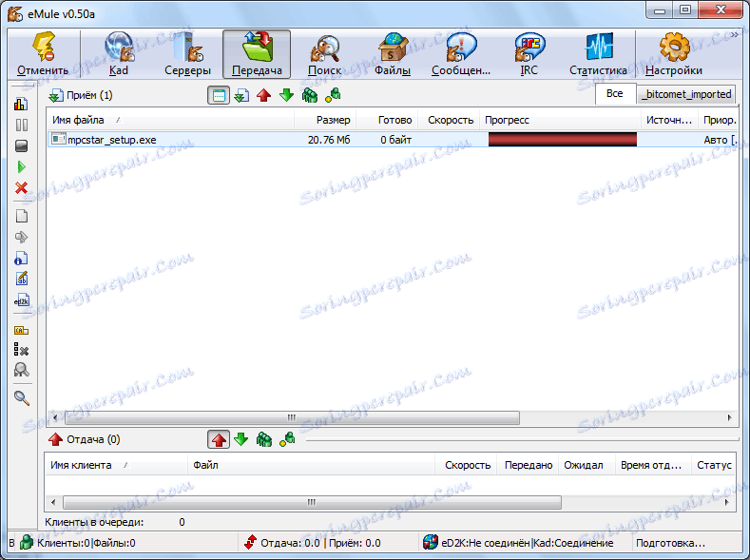Show downloads-only list in Приём toolbar
The height and width of the screenshot is (560, 750).
click(241, 95)
